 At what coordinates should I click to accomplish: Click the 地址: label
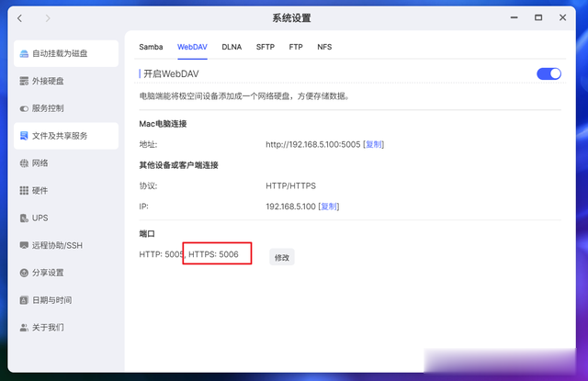[x=148, y=145]
